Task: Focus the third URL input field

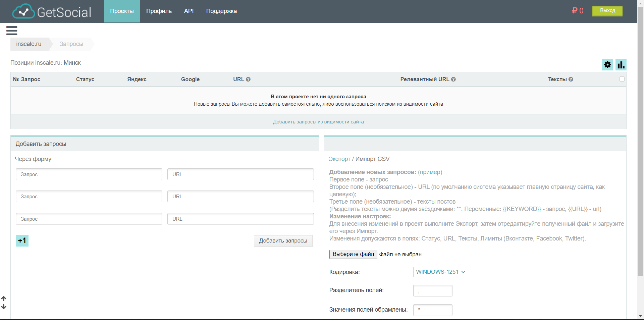Action: pyautogui.click(x=240, y=219)
